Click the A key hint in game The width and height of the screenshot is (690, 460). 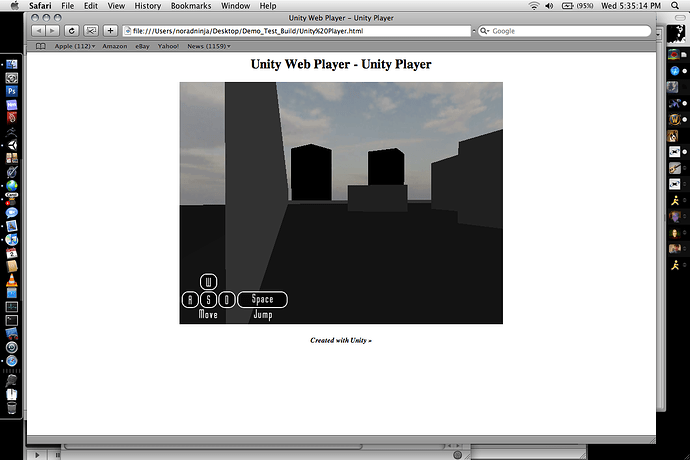coord(190,300)
